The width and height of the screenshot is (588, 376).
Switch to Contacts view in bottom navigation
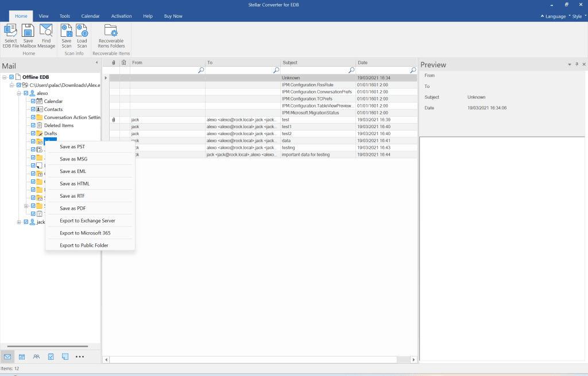36,357
